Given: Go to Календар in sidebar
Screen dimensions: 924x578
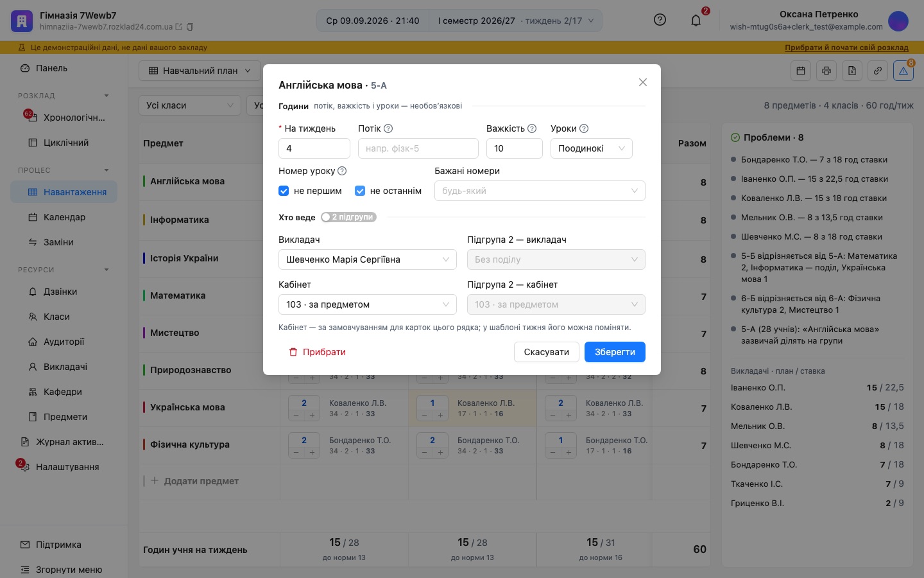Looking at the screenshot, I should (64, 217).
